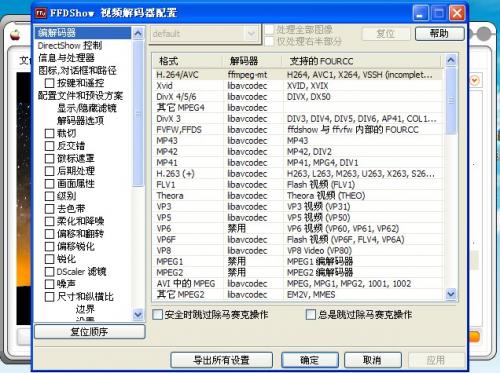
Task: Check the 噪声 filter box
Action: pyautogui.click(x=49, y=284)
